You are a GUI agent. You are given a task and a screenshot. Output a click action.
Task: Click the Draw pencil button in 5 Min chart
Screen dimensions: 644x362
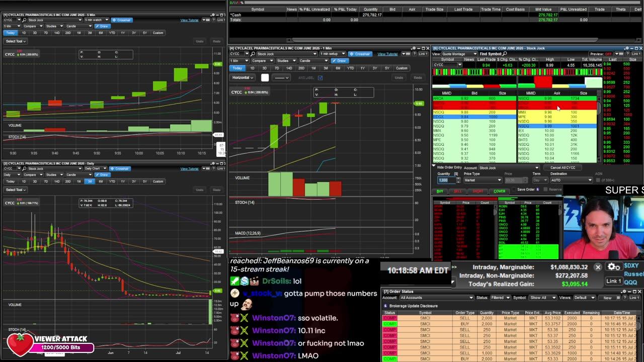102,26
